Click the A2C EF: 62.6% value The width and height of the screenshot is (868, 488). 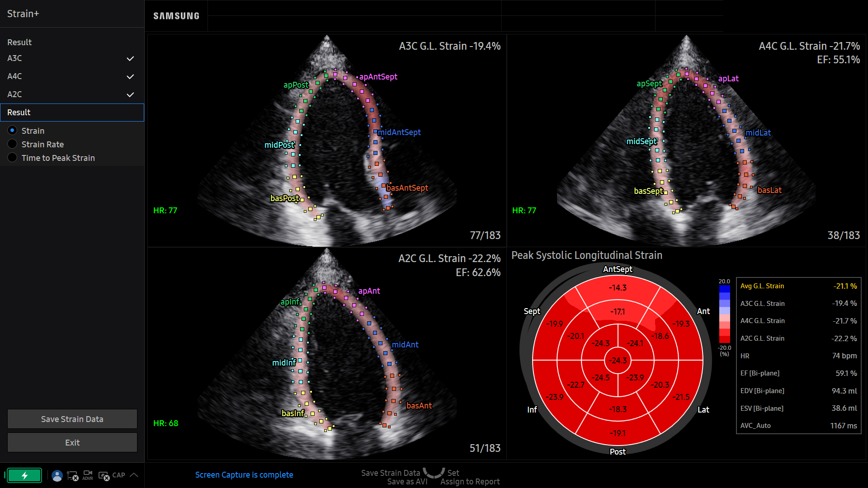[x=478, y=272]
